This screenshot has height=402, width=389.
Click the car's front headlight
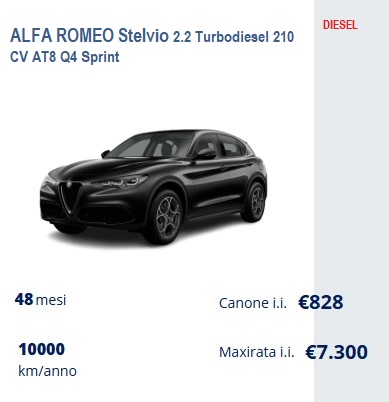pyautogui.click(x=125, y=182)
